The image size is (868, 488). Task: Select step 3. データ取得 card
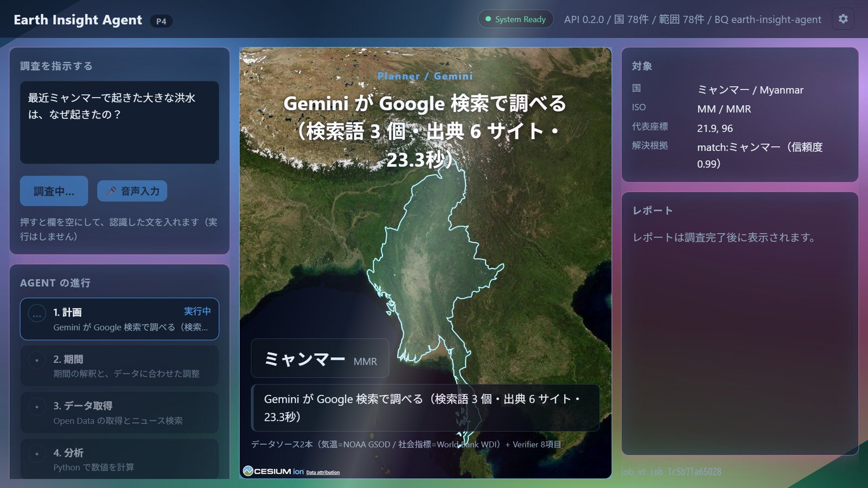(119, 413)
